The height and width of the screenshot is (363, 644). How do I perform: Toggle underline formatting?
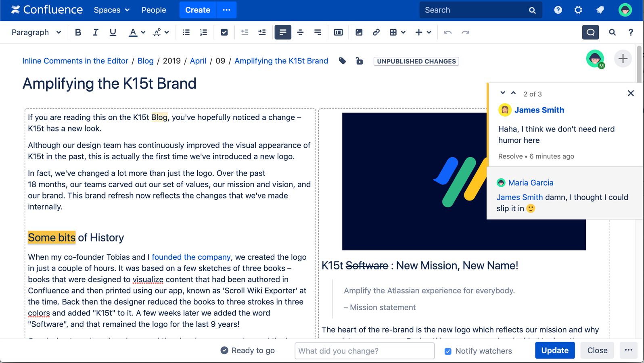[x=113, y=32]
